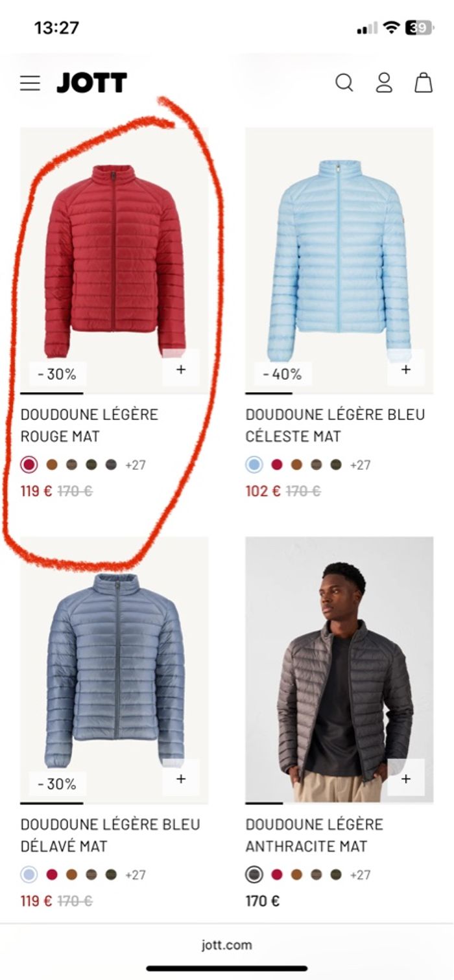Viewport: 454px width, 980px height.
Task: Open the search magnifier icon
Action: pos(344,83)
